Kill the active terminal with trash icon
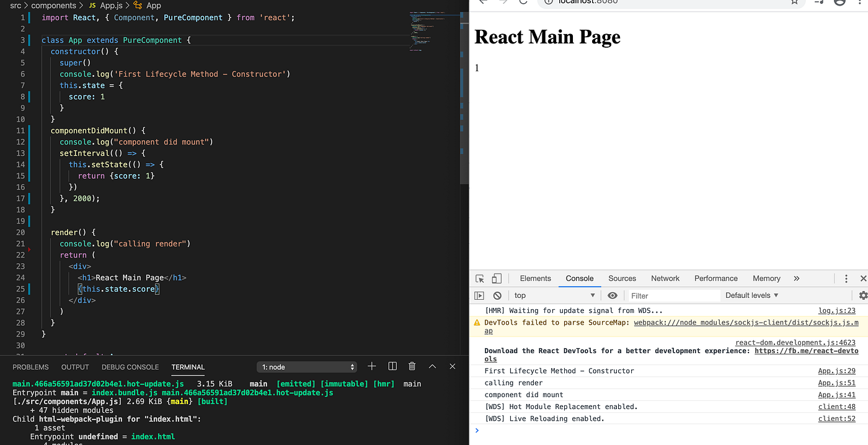Image resolution: width=868 pixels, height=445 pixels. [412, 366]
